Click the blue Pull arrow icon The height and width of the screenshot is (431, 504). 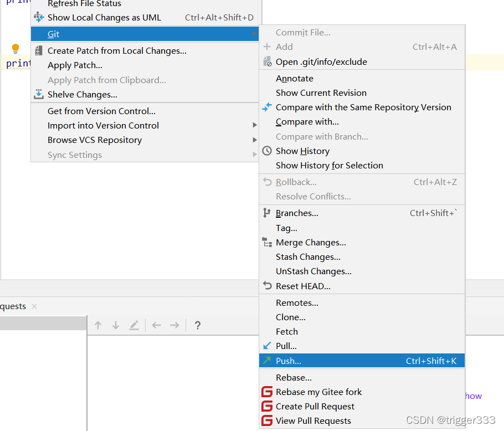click(x=267, y=346)
